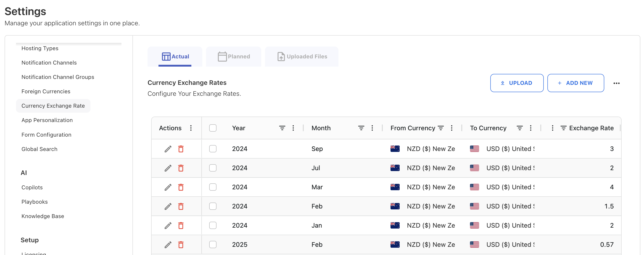This screenshot has width=644, height=255.
Task: Open the To Currency column options menu
Action: pyautogui.click(x=531, y=128)
